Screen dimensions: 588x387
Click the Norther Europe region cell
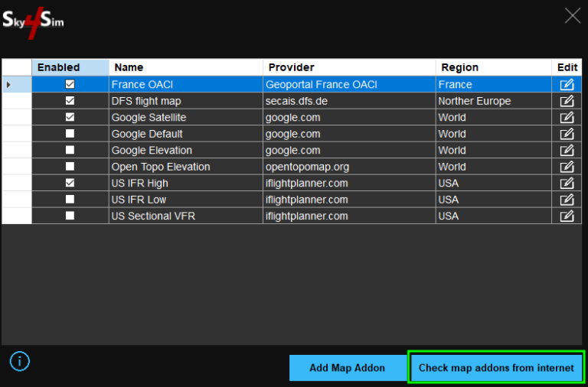494,101
